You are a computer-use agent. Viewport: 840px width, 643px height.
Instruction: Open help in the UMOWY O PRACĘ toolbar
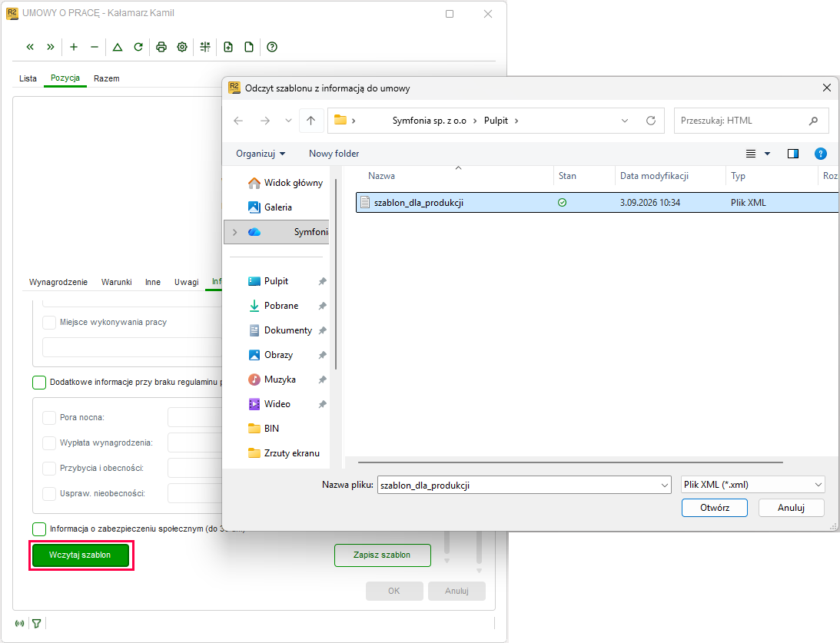pos(272,47)
